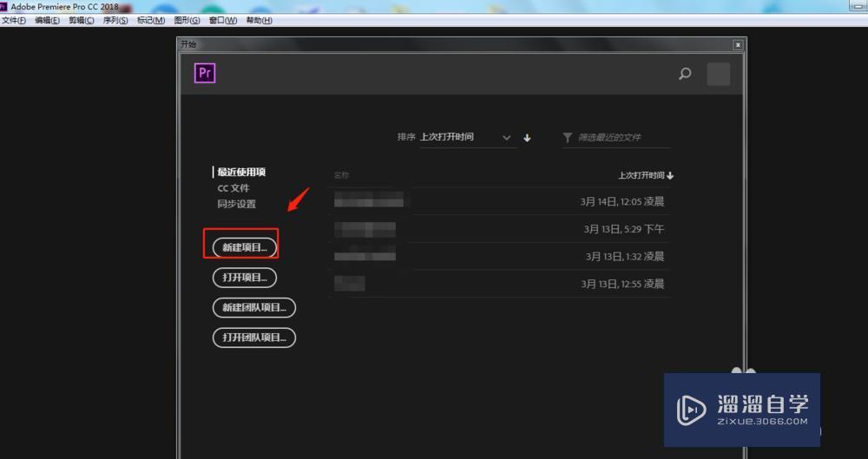This screenshot has height=459, width=868.
Task: Click the Premiere Pro title bar app icon
Action: [3, 7]
